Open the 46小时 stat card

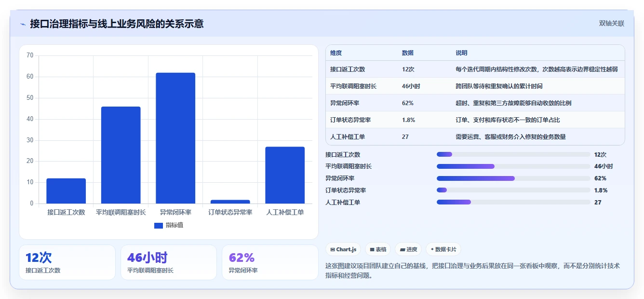click(x=169, y=262)
